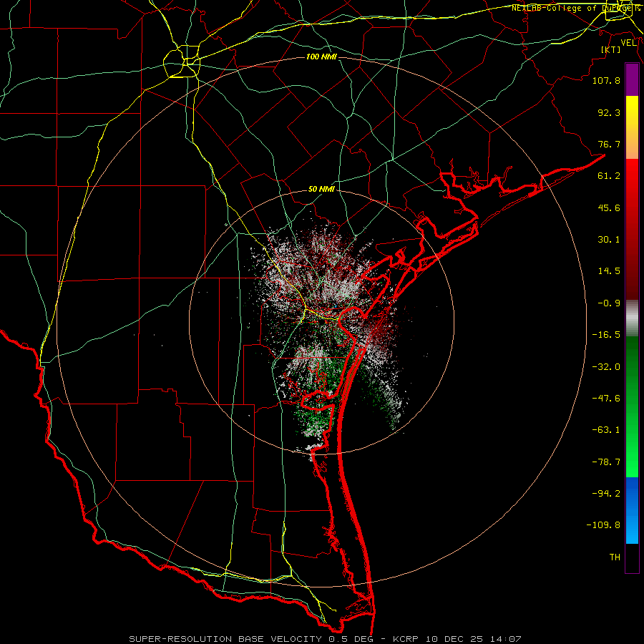Screen dimensions: 644x644
Task: Click the gray near-zero color bar segment
Action: (x=632, y=318)
